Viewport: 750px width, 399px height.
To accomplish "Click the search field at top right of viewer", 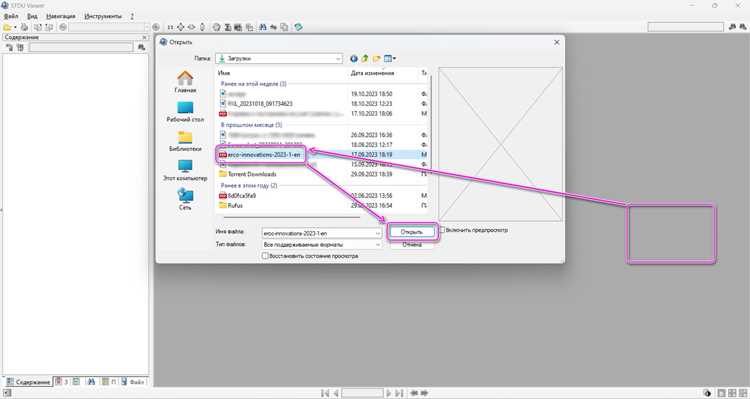I will (685, 27).
